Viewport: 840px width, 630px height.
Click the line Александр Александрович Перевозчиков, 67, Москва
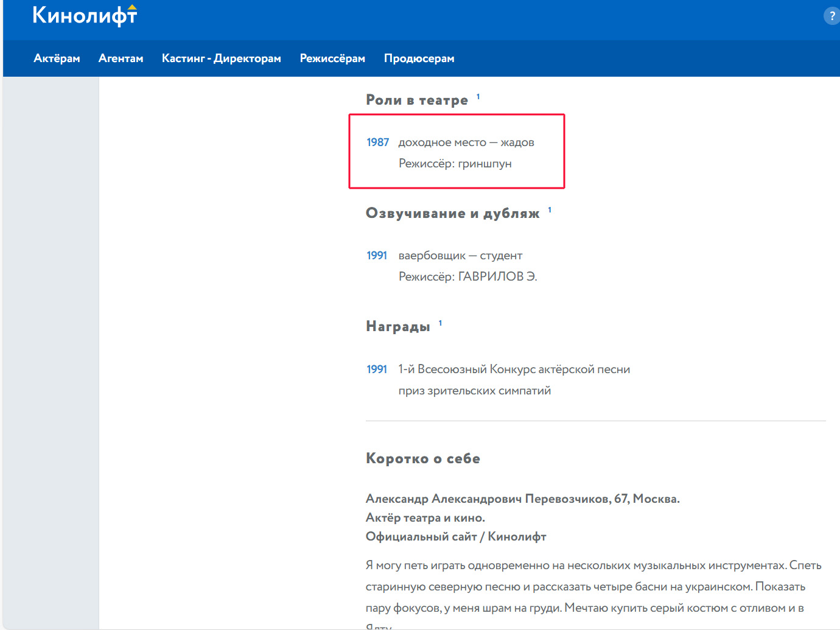523,499
